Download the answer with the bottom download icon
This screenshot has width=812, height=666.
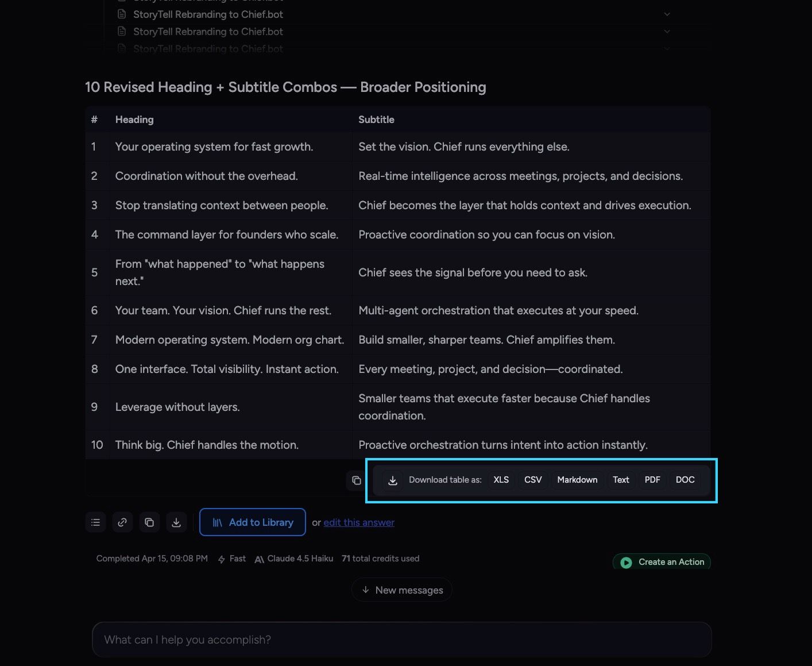pyautogui.click(x=176, y=522)
